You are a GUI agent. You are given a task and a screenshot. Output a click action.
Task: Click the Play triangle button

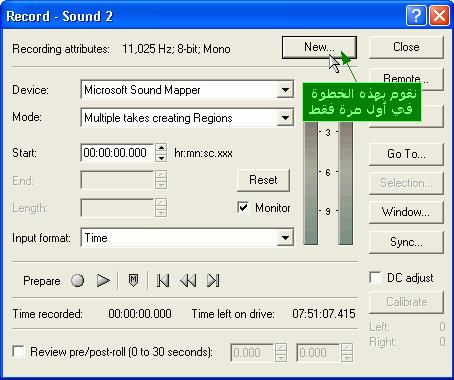coord(103,280)
